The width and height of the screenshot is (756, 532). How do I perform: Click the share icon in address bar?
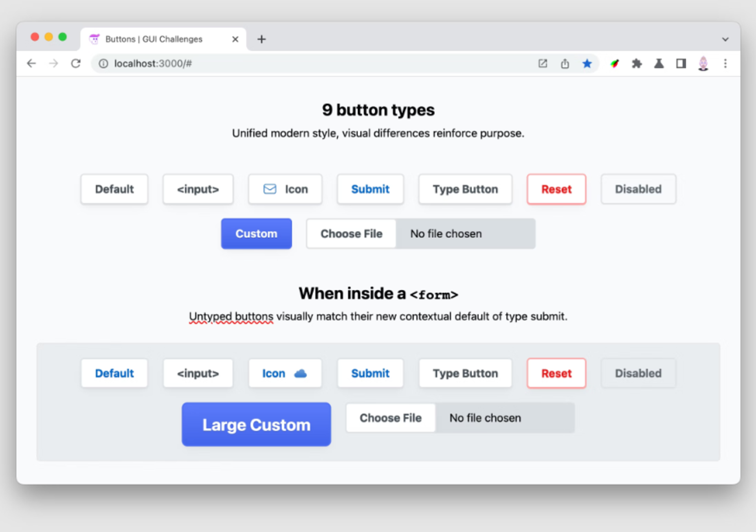pyautogui.click(x=565, y=63)
